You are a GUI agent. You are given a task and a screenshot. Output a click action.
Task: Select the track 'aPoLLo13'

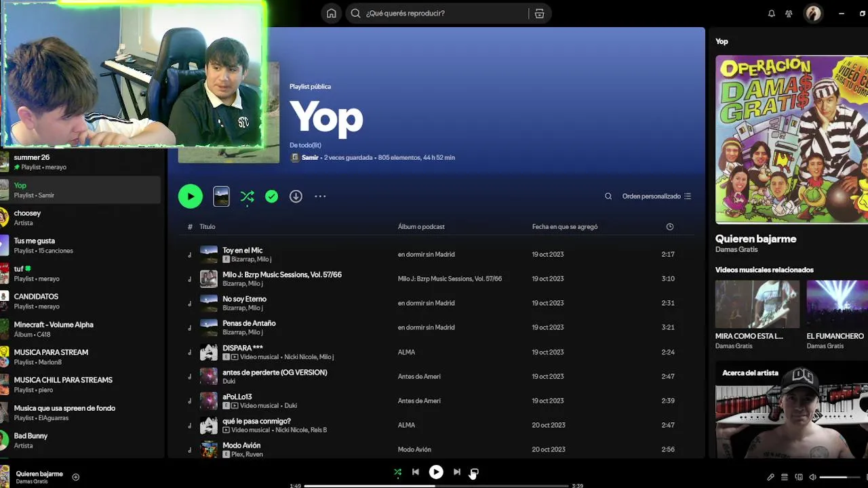tap(237, 397)
